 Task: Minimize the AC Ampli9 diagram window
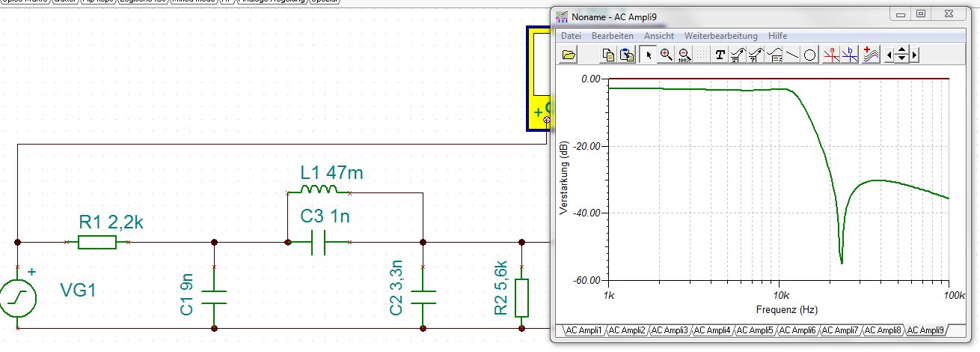click(x=901, y=13)
